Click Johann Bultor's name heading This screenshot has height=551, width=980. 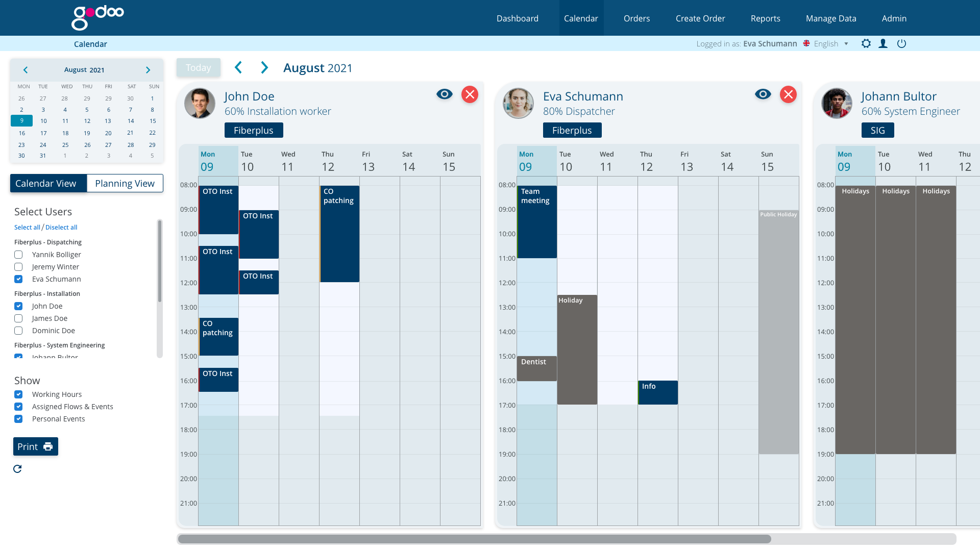click(x=899, y=96)
